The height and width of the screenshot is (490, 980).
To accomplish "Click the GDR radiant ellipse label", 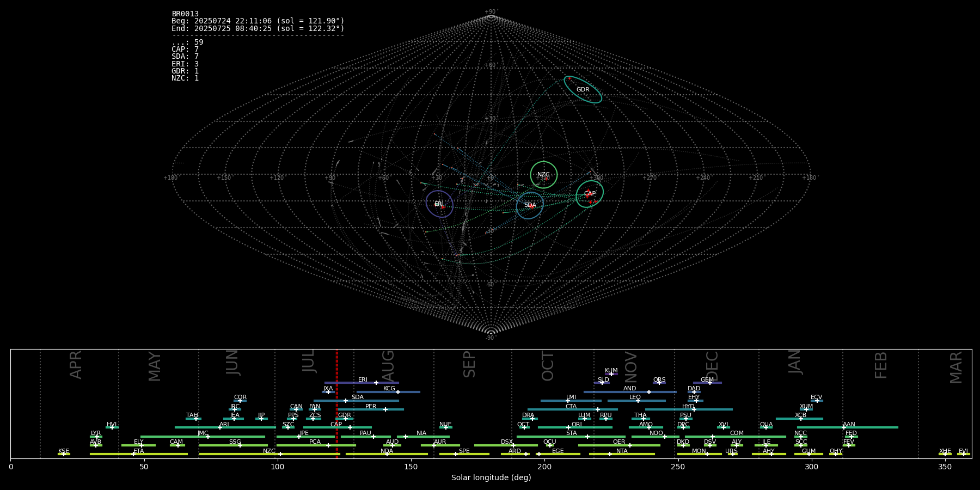I will pyautogui.click(x=583, y=90).
